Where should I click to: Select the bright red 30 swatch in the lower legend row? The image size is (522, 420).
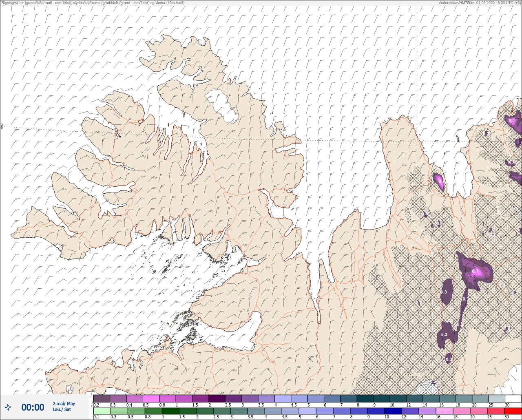(513, 411)
